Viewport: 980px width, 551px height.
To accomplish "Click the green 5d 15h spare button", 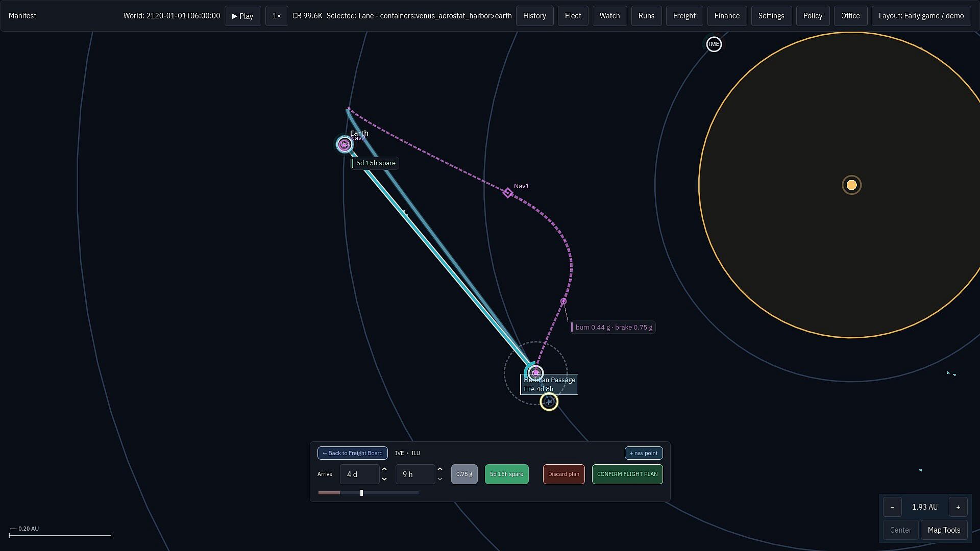I will click(507, 474).
